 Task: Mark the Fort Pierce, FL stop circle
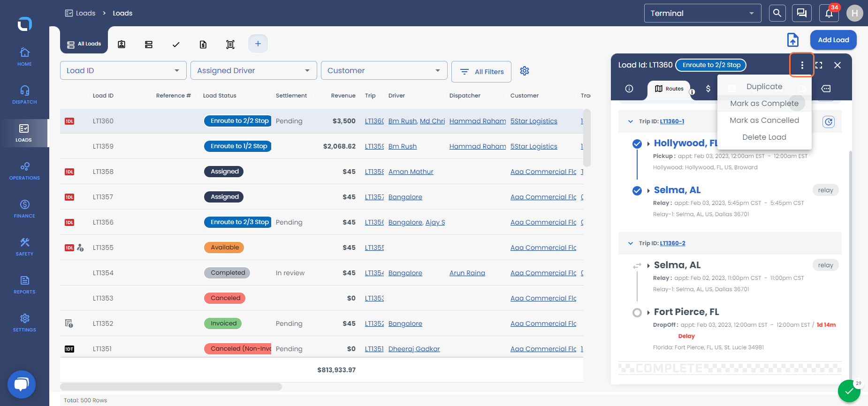click(x=637, y=313)
